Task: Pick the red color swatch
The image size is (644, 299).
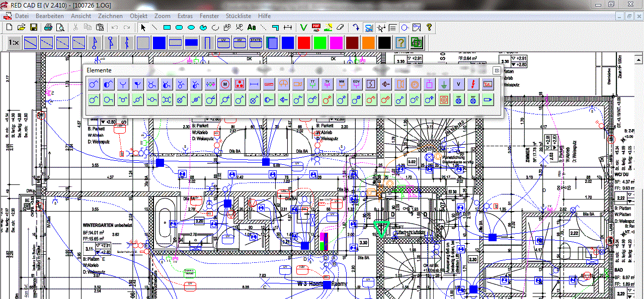Action: (304, 43)
